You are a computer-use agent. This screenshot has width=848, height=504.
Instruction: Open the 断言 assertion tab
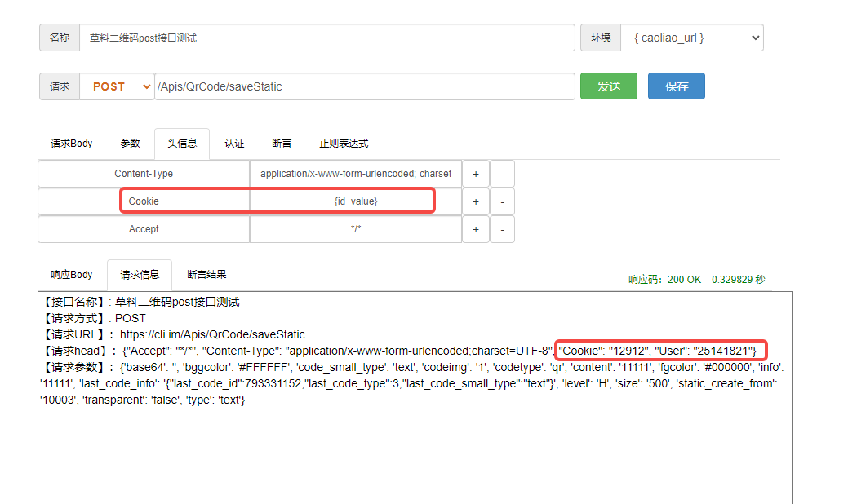point(282,144)
